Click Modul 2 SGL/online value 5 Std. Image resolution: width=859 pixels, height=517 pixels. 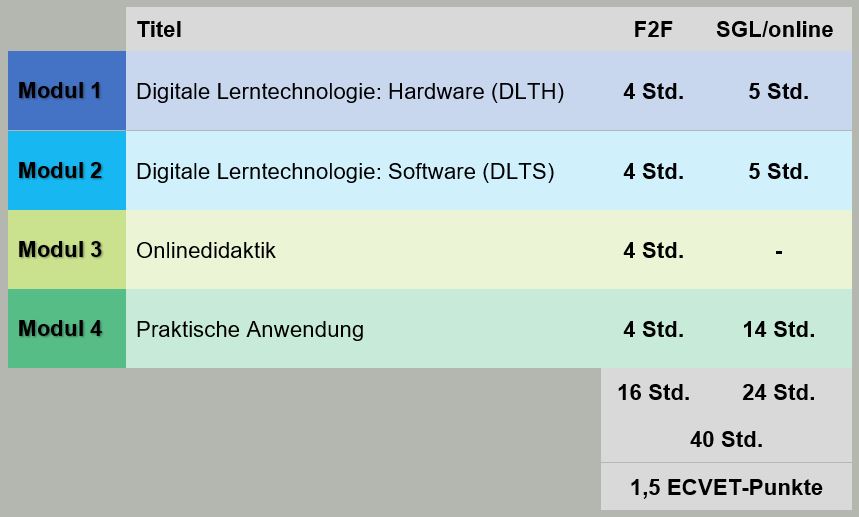tap(778, 171)
